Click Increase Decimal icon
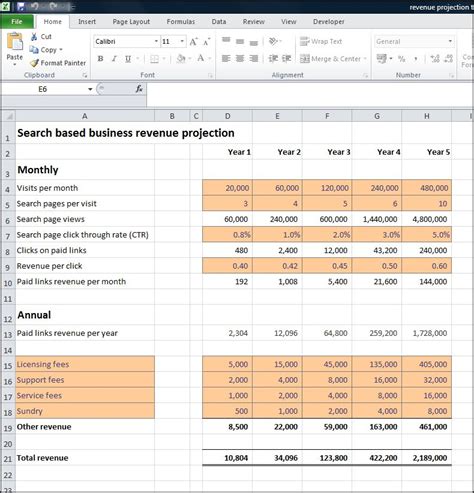The image size is (474, 493). coord(435,59)
